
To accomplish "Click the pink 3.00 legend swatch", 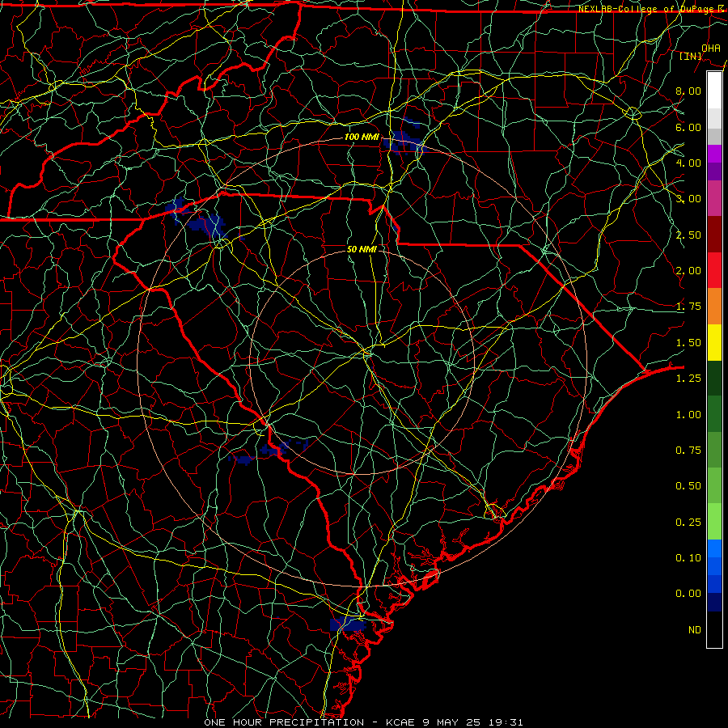I will pyautogui.click(x=714, y=198).
